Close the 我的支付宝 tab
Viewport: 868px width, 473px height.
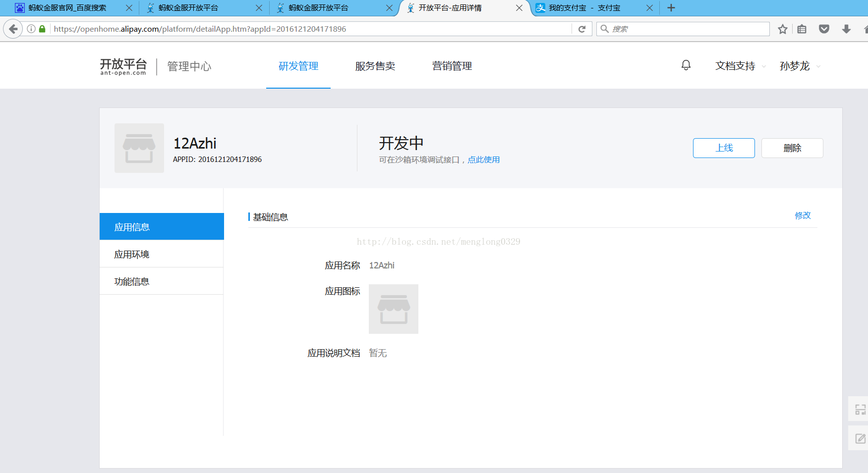(649, 8)
